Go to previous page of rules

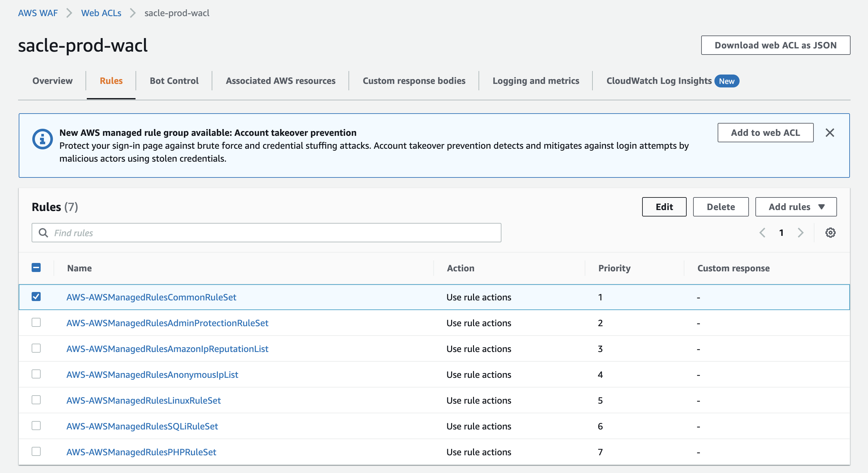coord(762,232)
